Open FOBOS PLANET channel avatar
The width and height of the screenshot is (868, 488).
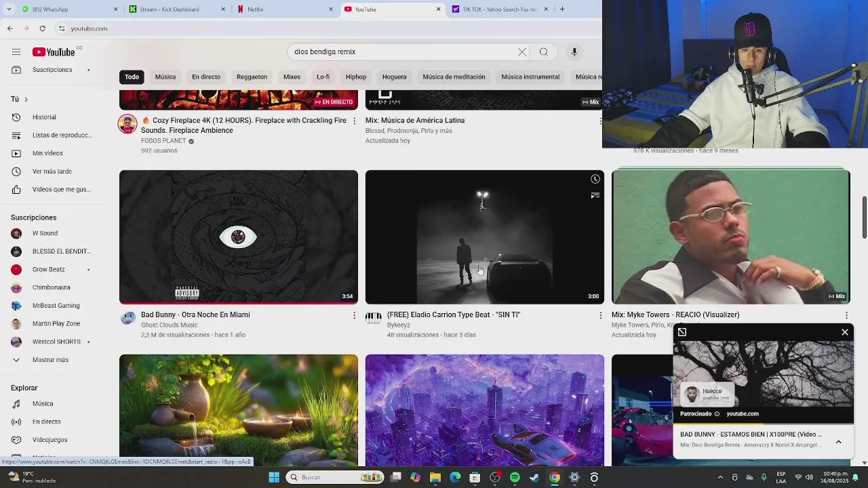pos(127,124)
